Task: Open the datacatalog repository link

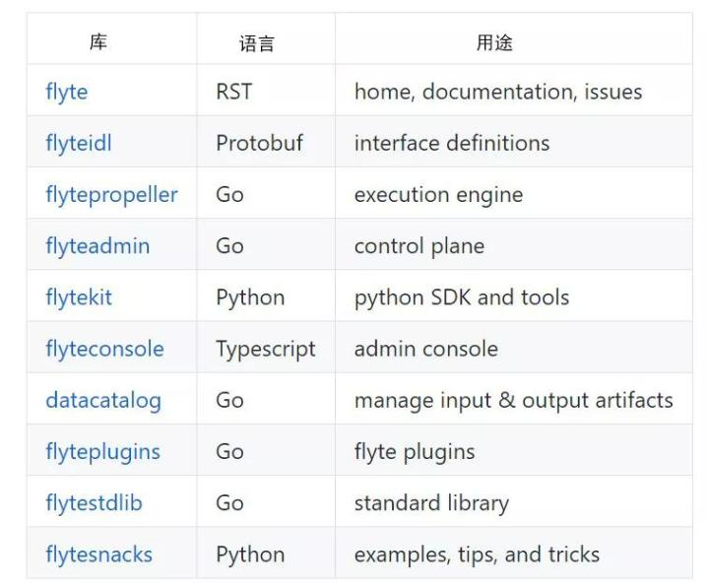Action: (103, 401)
